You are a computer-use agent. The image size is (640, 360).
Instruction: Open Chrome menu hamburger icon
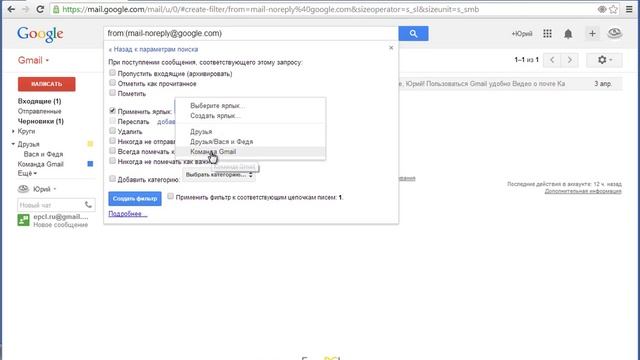[x=629, y=9]
